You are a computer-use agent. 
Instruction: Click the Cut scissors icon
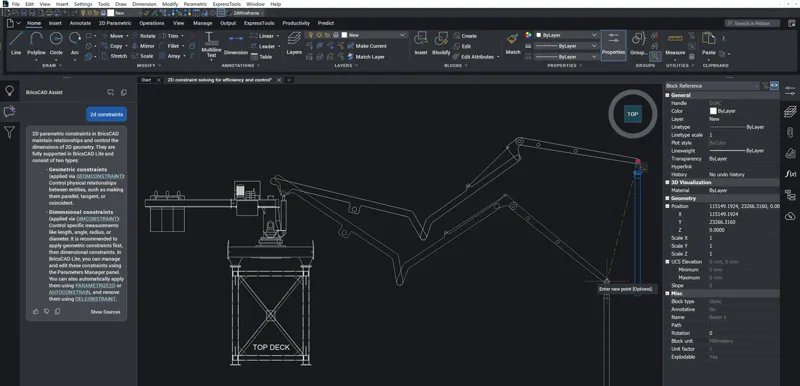click(723, 39)
